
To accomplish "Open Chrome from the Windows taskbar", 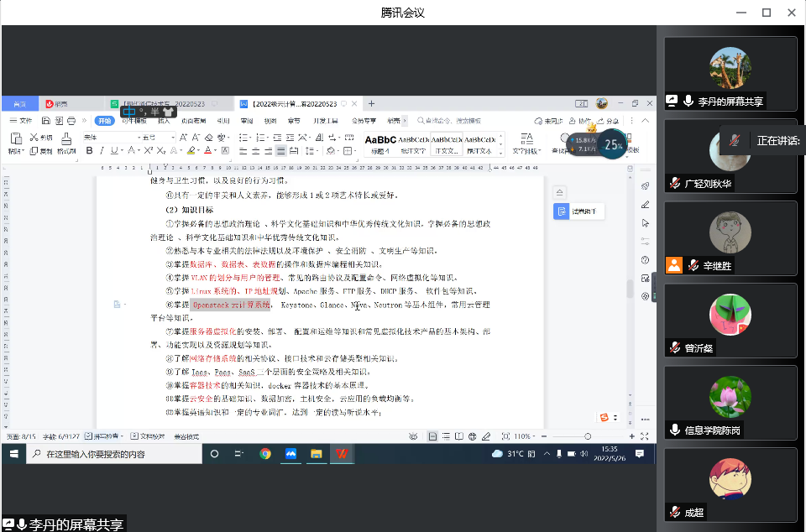I will (265, 453).
